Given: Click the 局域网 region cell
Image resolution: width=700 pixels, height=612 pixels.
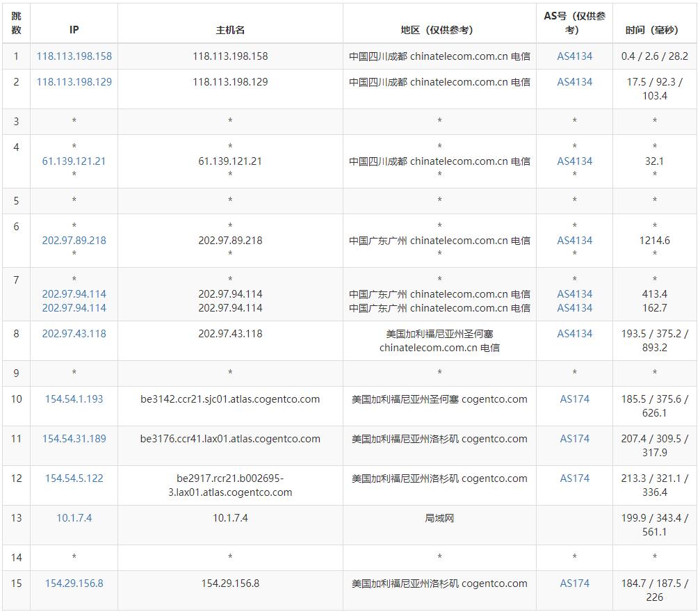Looking at the screenshot, I should tap(439, 525).
